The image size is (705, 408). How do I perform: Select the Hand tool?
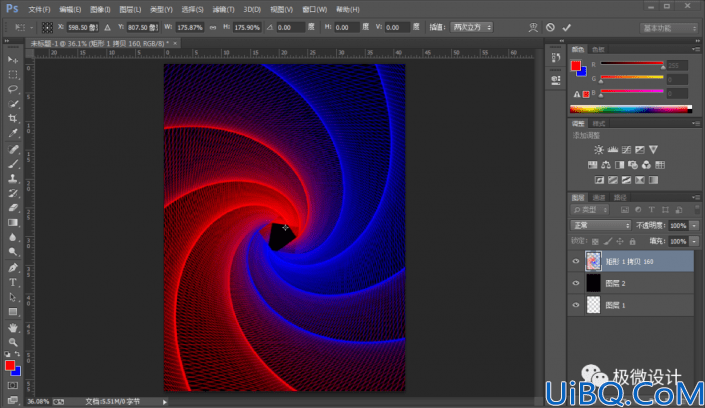pos(13,328)
